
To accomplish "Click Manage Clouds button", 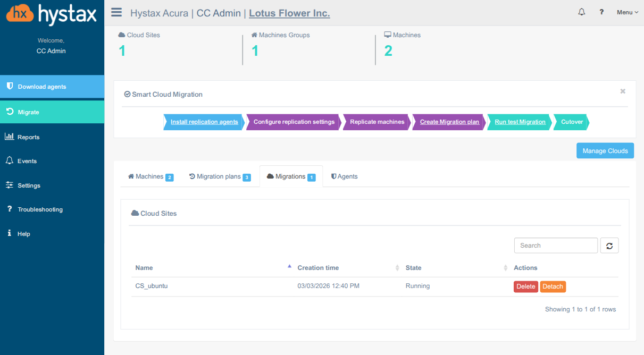I will click(605, 150).
